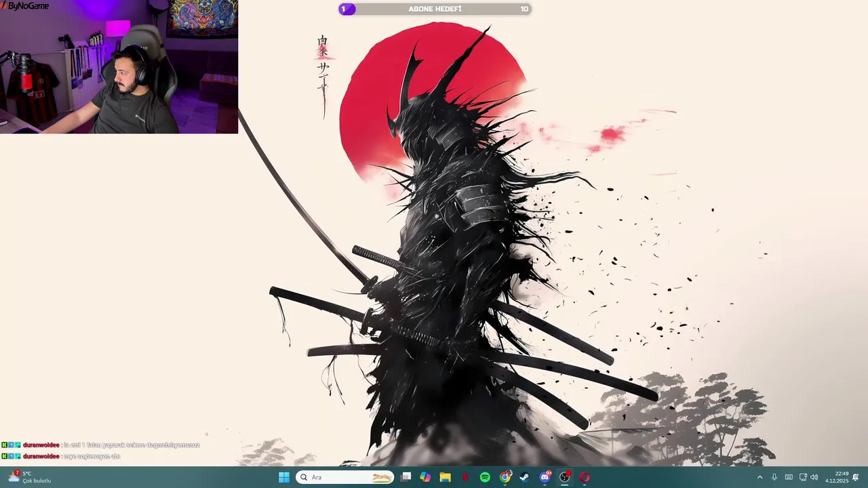
Task: Open network settings from the system tray
Action: [803, 477]
